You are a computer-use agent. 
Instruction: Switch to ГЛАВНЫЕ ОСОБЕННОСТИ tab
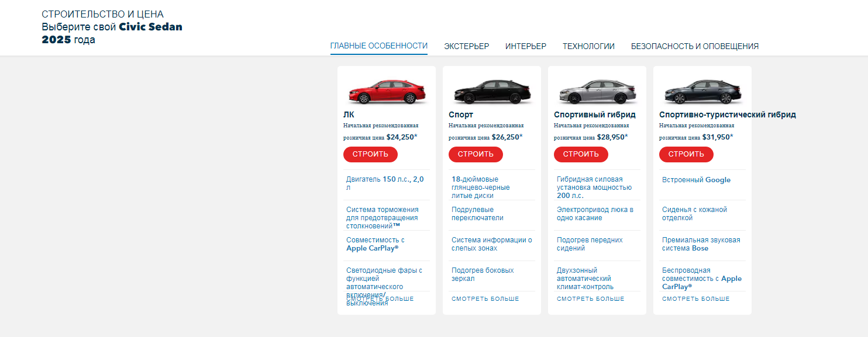379,46
